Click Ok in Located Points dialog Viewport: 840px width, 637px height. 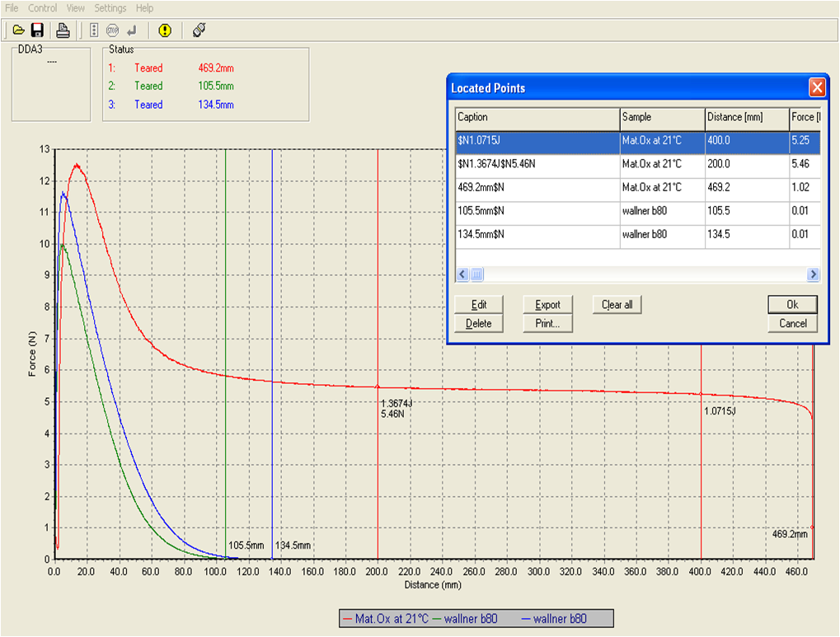pyautogui.click(x=792, y=305)
